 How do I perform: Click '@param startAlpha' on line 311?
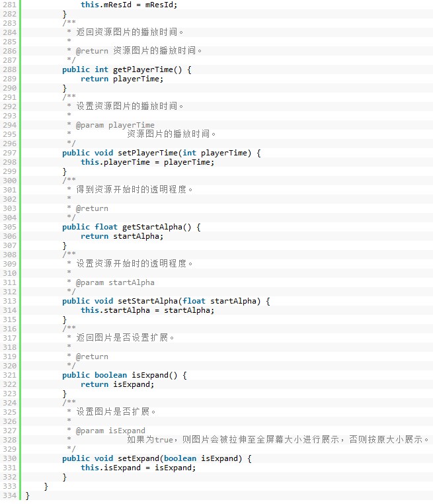tap(115, 282)
